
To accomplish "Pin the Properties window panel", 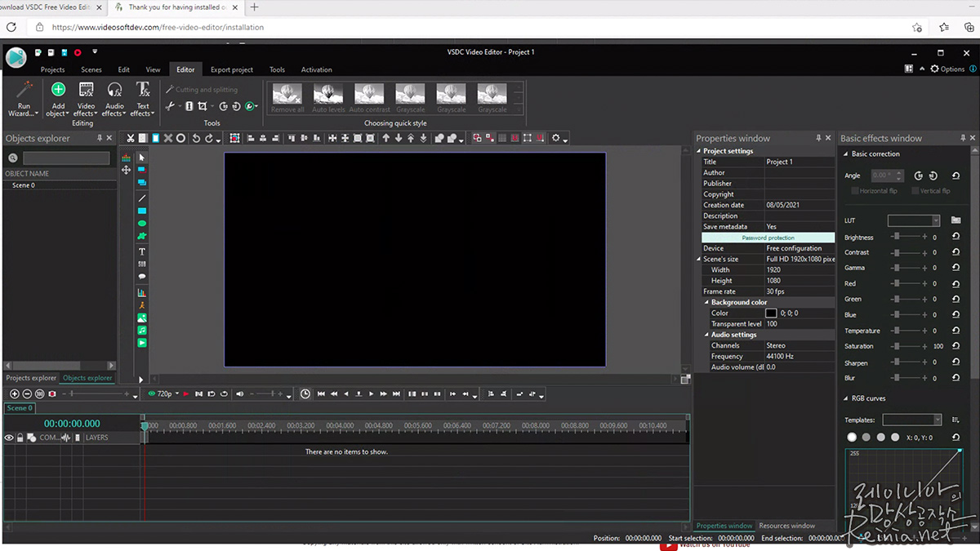I will pos(818,138).
